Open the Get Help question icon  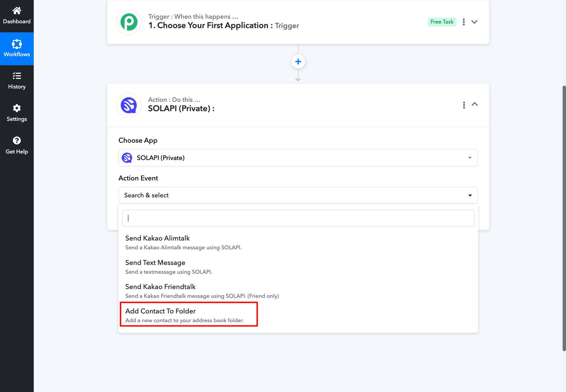(17, 140)
